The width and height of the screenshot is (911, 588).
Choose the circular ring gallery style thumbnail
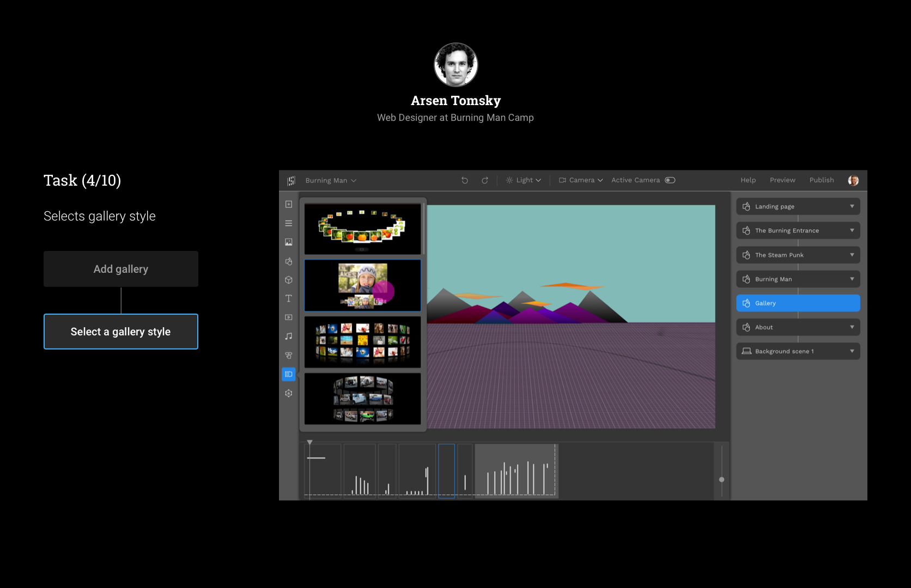(x=362, y=229)
